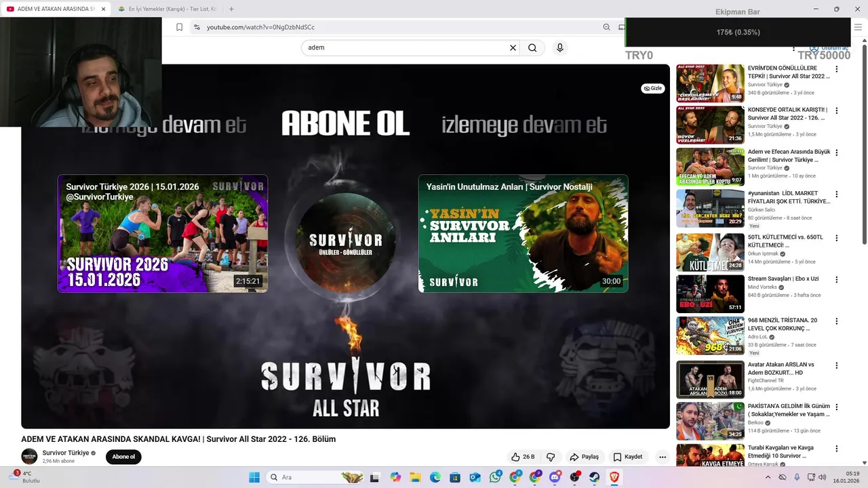868x488 pixels.
Task: Switch to the En İyi Yemekler Tier List tab
Action: (167, 9)
